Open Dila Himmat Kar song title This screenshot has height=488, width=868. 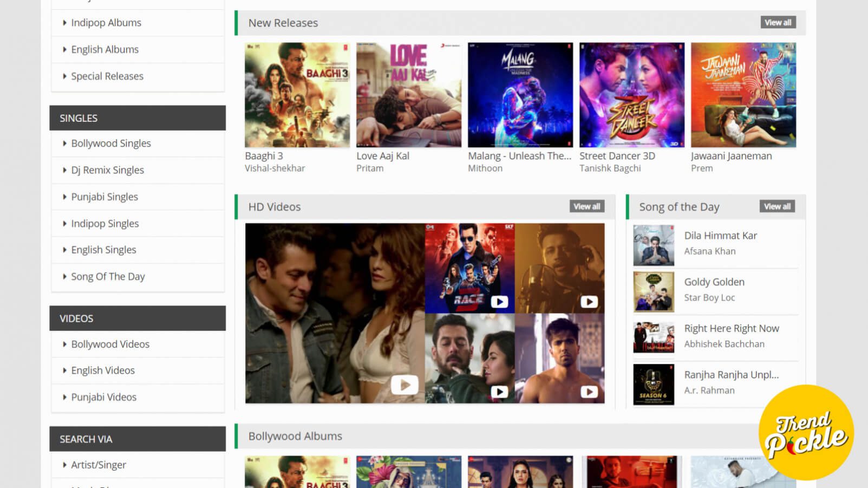point(720,236)
